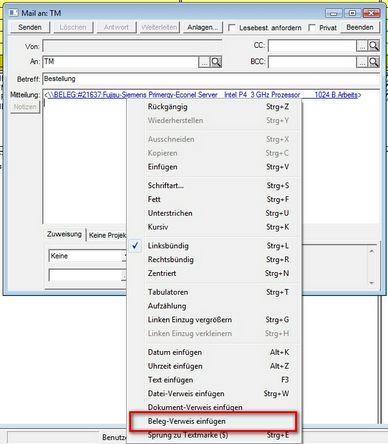Image resolution: width=388 pixels, height=444 pixels.
Task: Click the Mail window title bar icon
Action: pos(13,13)
